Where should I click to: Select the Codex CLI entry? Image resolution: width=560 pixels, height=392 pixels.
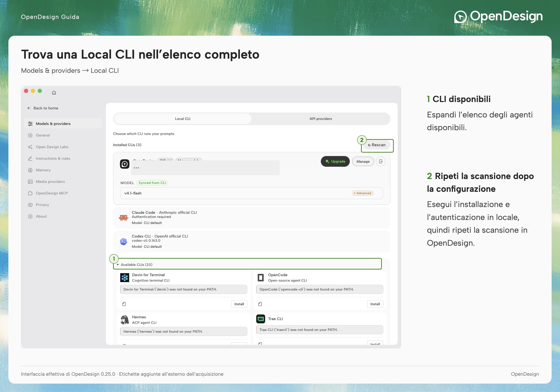click(251, 241)
